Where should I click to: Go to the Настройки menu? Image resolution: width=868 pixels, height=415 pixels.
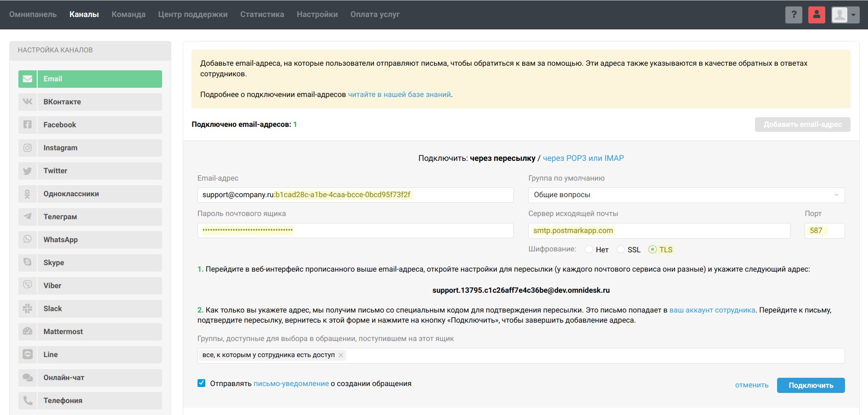coord(317,14)
